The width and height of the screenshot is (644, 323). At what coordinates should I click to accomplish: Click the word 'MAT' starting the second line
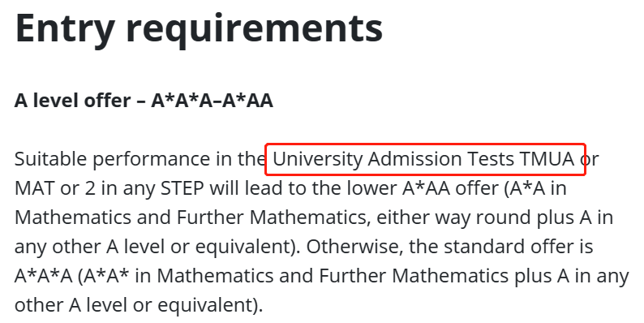[35, 188]
